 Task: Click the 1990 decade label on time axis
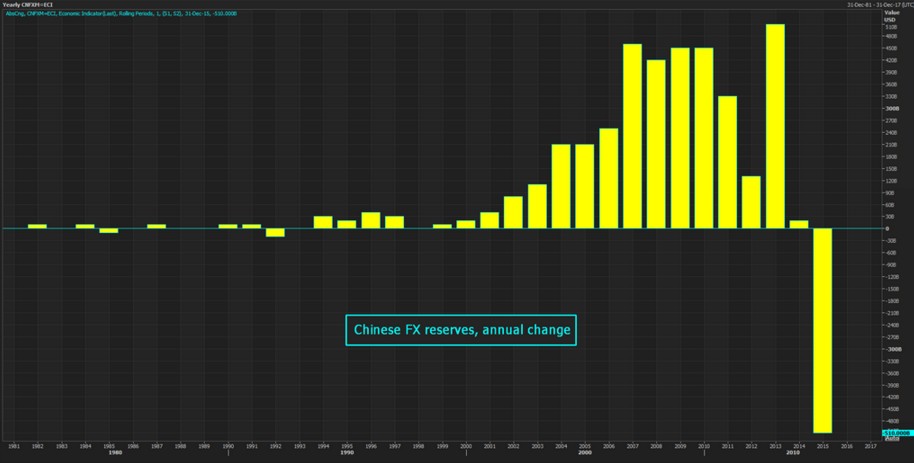coord(345,453)
